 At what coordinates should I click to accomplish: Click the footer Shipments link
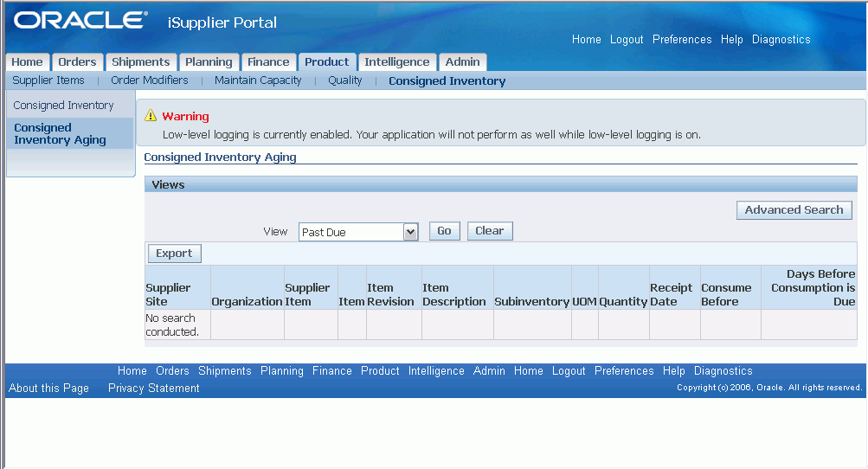(225, 370)
